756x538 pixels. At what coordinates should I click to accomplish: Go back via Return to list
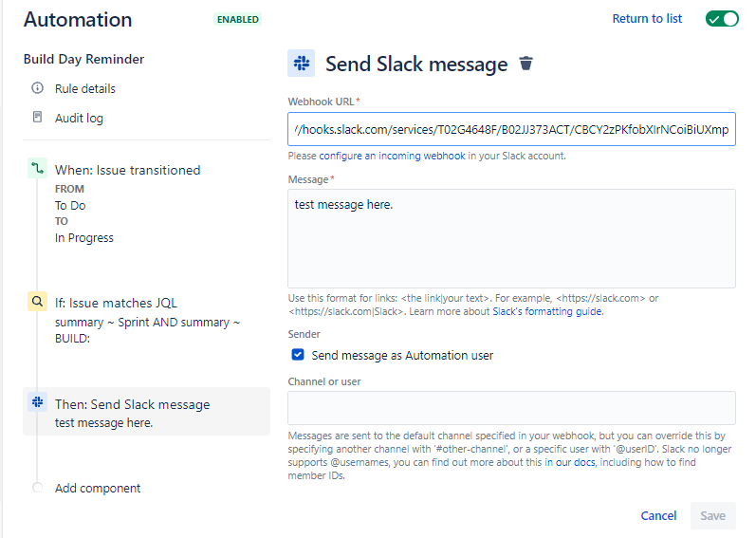pyautogui.click(x=647, y=19)
